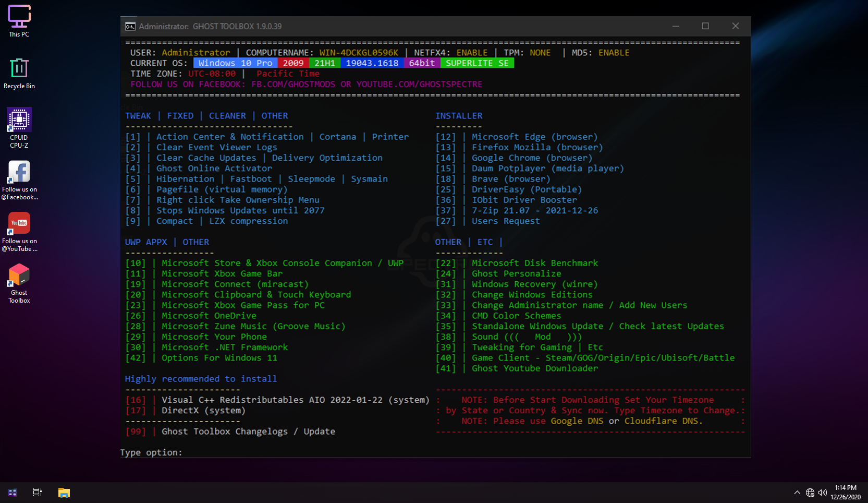Click 'Microsoft Clipboard & Touch Keyboard' text
This screenshot has height=503, width=868.
coord(256,294)
